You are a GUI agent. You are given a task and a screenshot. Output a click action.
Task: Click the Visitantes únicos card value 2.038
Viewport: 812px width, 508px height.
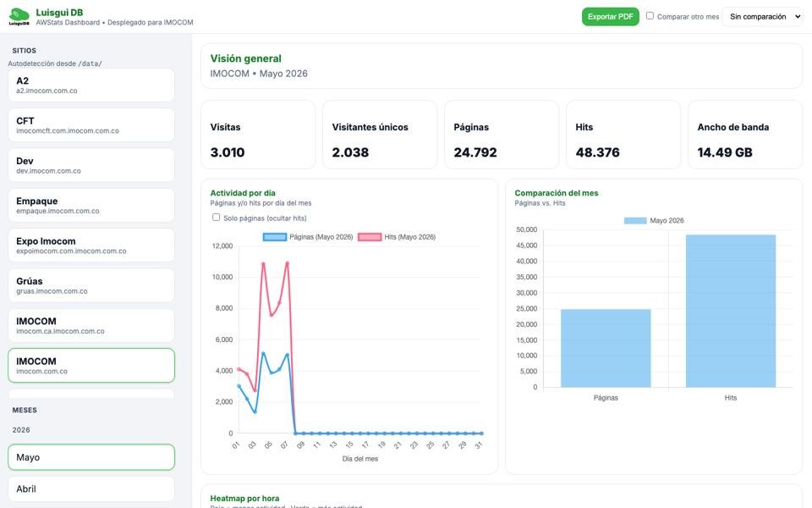[350, 152]
